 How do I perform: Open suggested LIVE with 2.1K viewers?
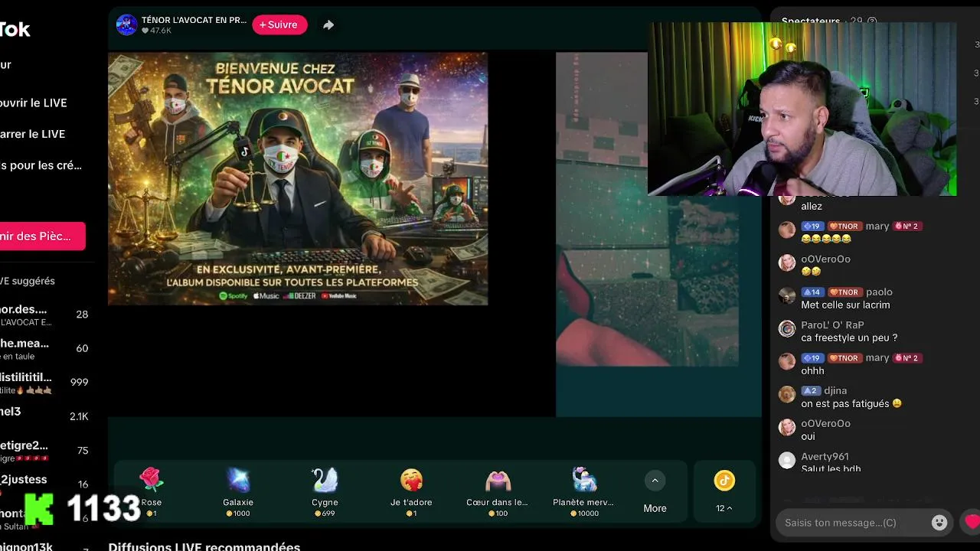point(44,416)
